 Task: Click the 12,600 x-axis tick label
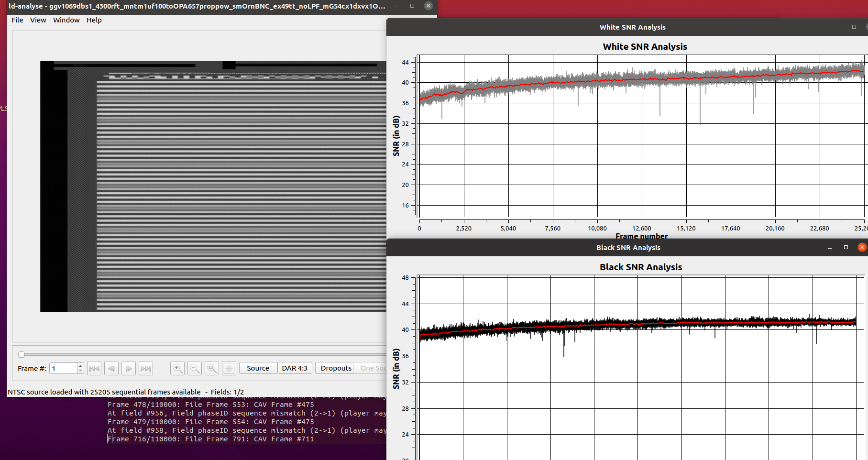[641, 229]
